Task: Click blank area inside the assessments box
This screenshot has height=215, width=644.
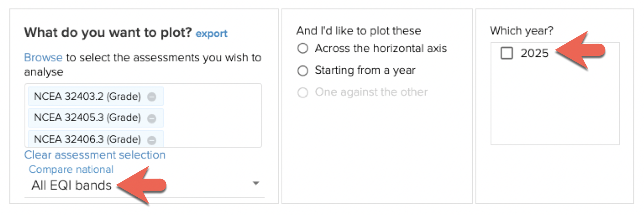Action: (213, 116)
